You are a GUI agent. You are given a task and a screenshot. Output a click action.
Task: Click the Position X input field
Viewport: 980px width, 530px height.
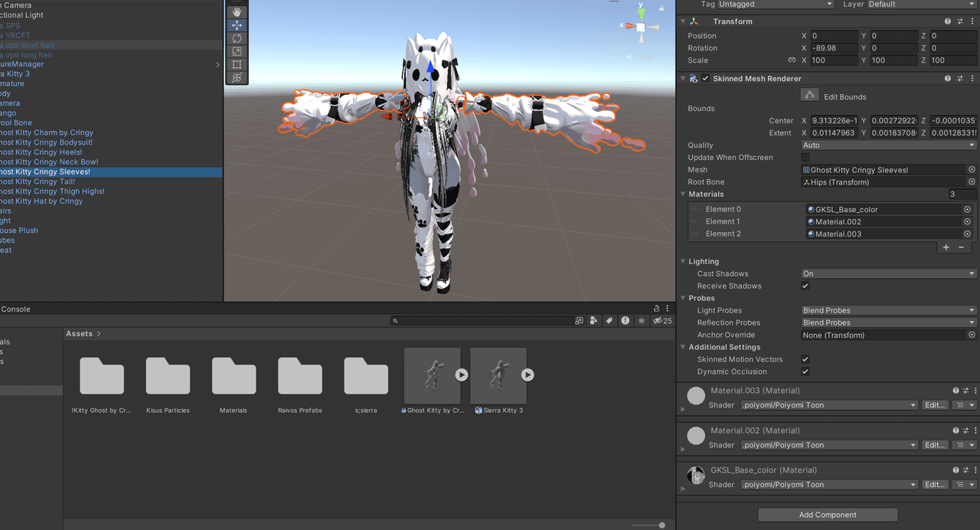834,36
